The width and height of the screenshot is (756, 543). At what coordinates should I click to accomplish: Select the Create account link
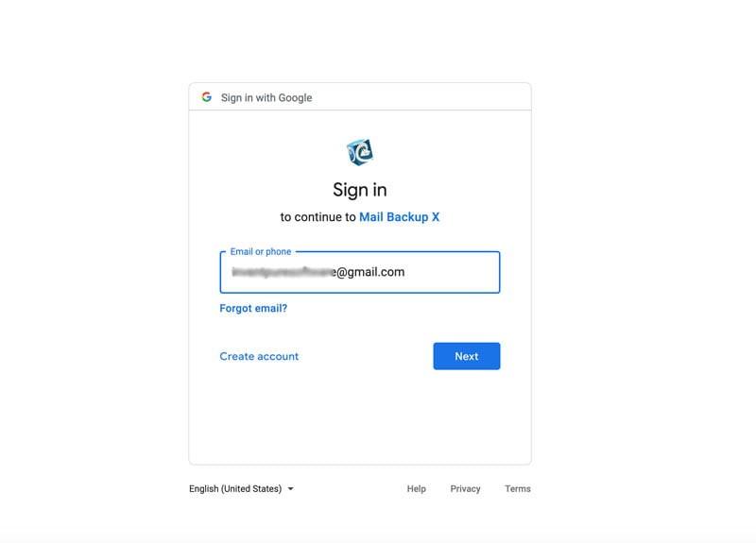click(x=259, y=356)
